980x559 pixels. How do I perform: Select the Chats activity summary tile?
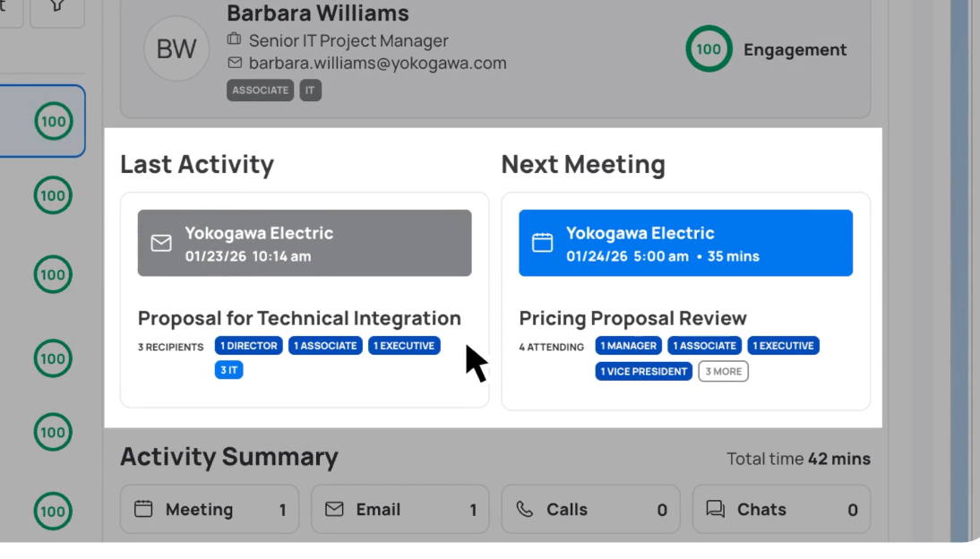tap(781, 509)
